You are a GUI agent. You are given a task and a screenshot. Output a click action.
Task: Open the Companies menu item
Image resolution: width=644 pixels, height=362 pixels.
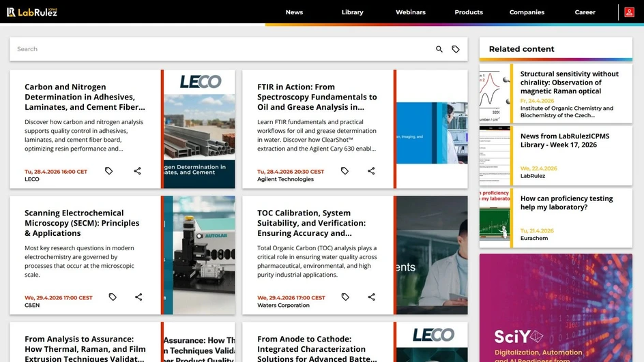click(527, 12)
